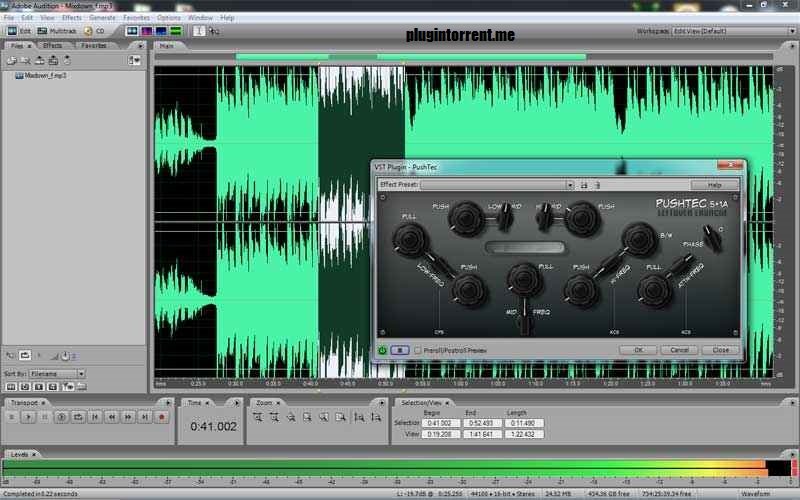The image size is (800, 500).
Task: Toggle the auto-play button in Files panel
Action: pyautogui.click(x=11, y=355)
